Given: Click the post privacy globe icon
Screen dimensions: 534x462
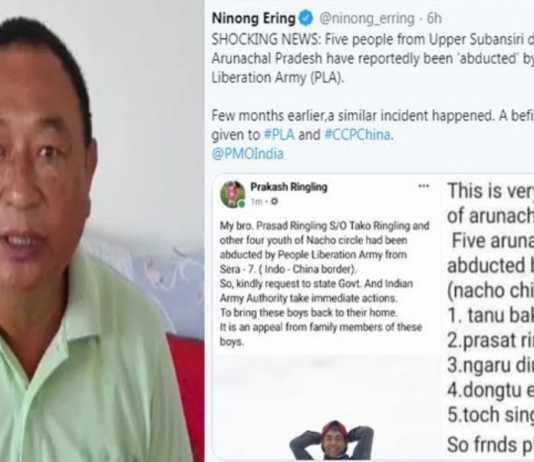Looking at the screenshot, I should tap(274, 202).
